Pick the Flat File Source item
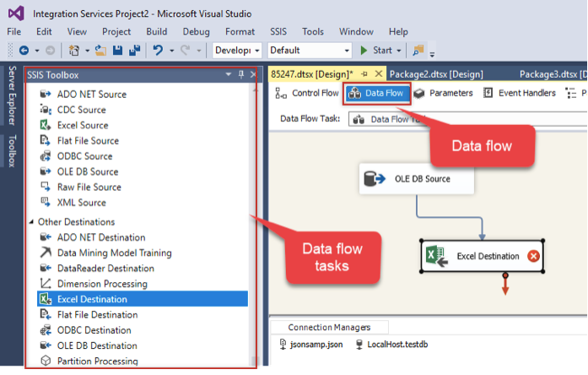The image size is (588, 375). (x=87, y=140)
